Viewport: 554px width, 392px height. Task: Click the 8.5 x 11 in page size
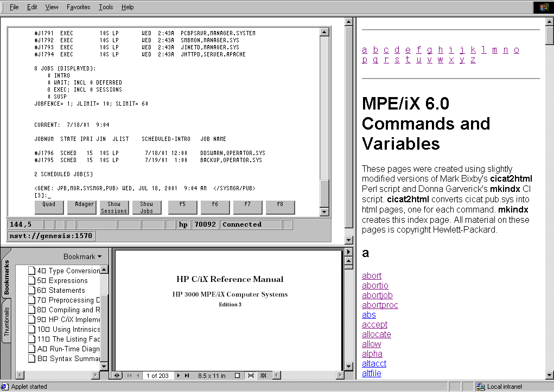click(212, 376)
